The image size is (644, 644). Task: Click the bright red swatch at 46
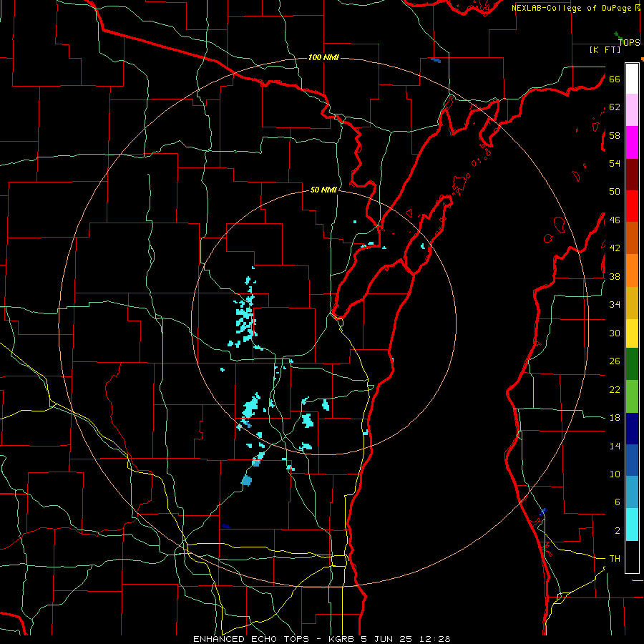pyautogui.click(x=632, y=206)
